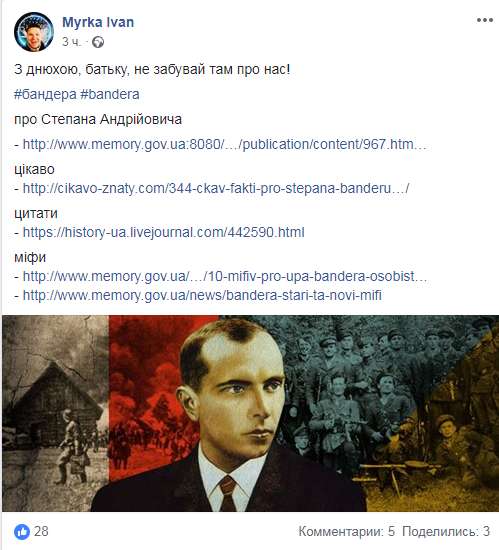Image resolution: width=499 pixels, height=550 pixels.
Task: Open Myrka Ivan's profile avatar
Action: point(34,32)
